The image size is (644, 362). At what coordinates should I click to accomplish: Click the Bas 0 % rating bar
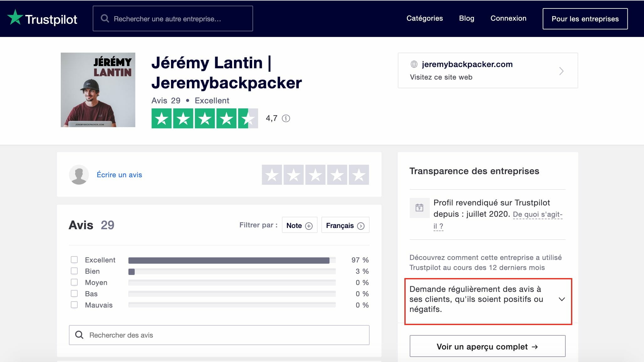point(232,294)
